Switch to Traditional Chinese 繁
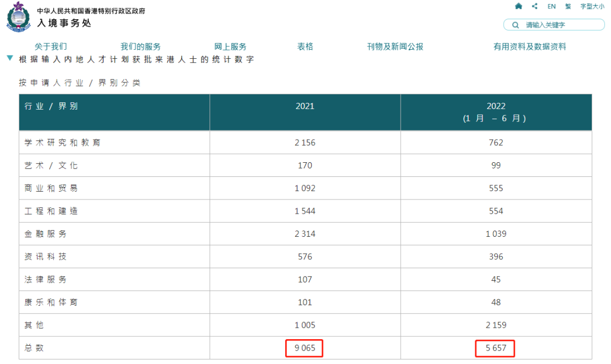This screenshot has height=364, width=611. 568,7
